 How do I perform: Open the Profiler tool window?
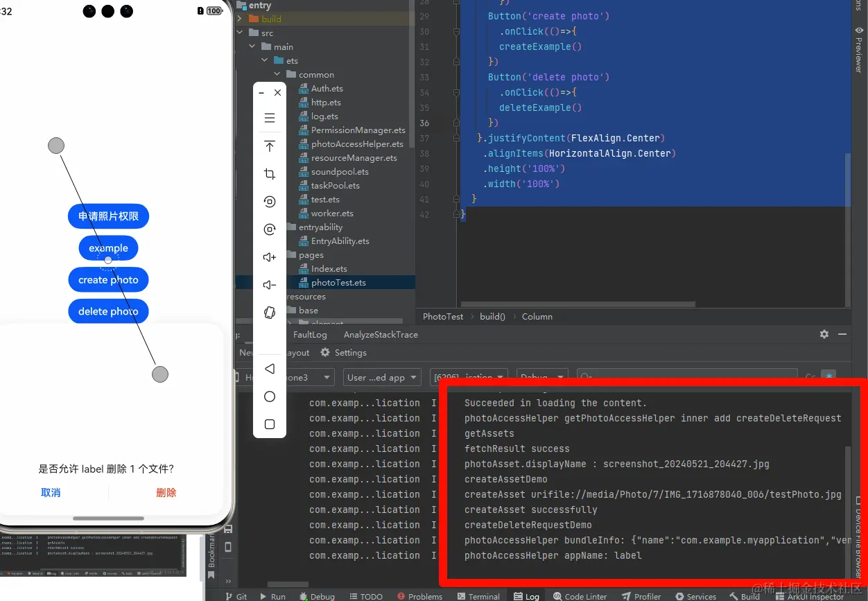point(641,596)
